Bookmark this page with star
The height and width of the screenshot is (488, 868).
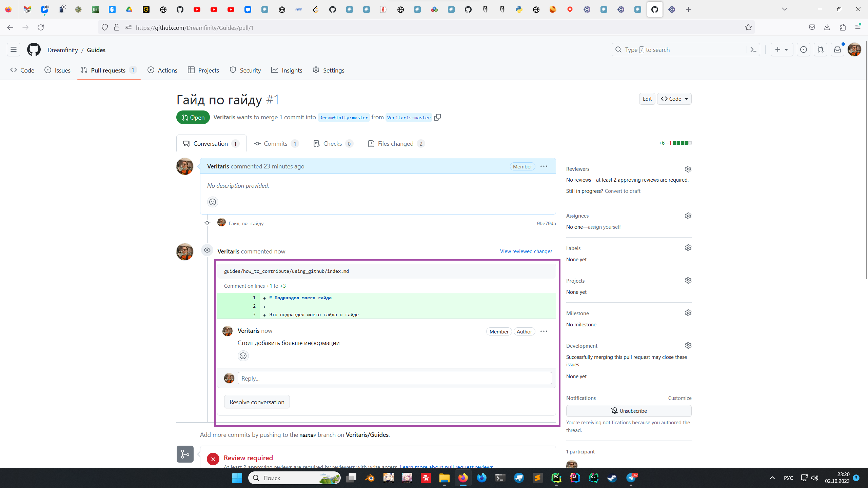[748, 27]
